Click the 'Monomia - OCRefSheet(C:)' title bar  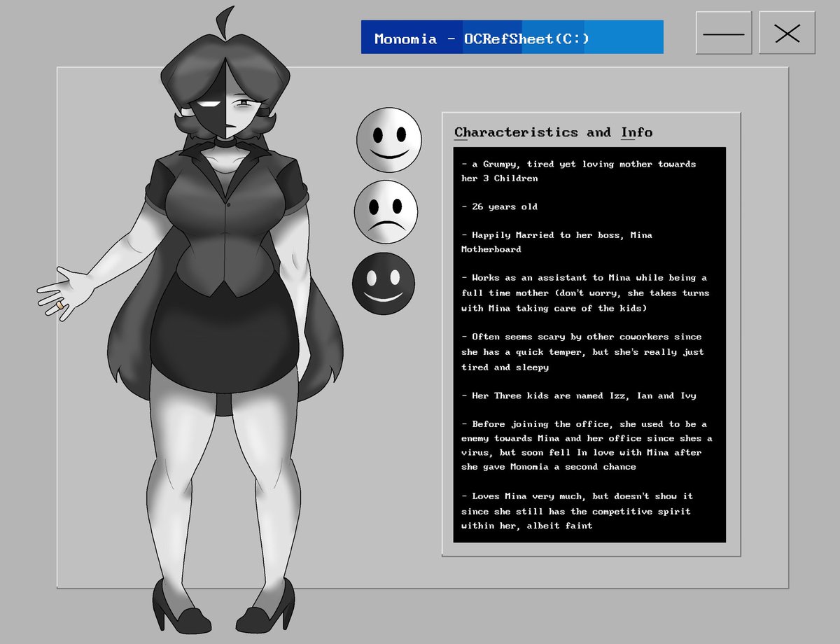512,38
